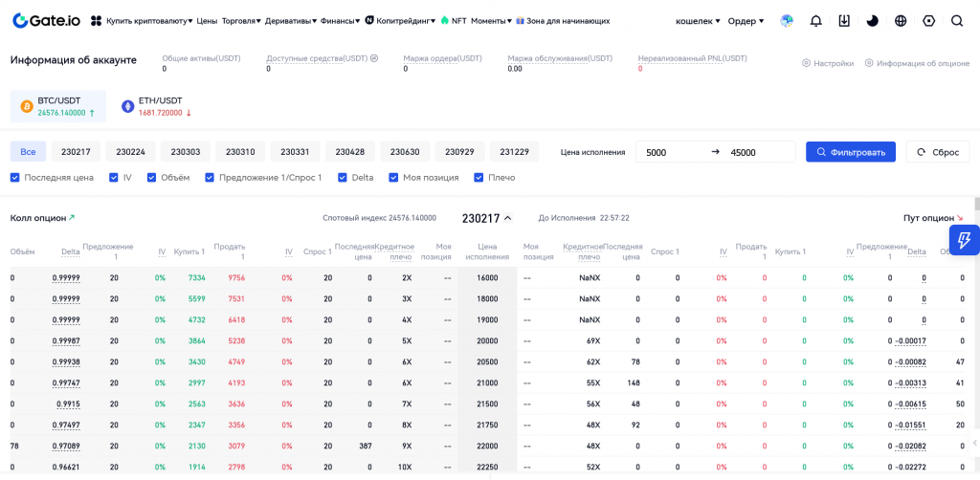Click the red arrow next to Пут опцион
The height and width of the screenshot is (480, 980).
click(960, 218)
